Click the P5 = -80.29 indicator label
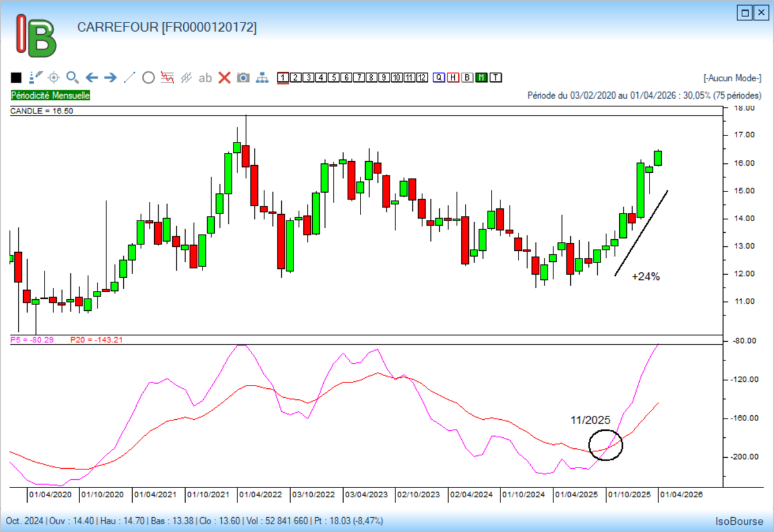Image resolution: width=774 pixels, height=532 pixels. point(32,339)
